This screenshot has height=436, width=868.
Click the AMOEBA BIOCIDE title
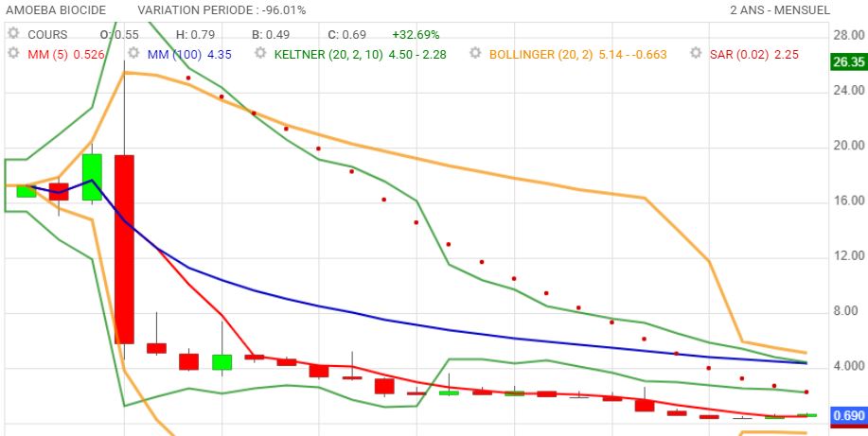pos(55,10)
